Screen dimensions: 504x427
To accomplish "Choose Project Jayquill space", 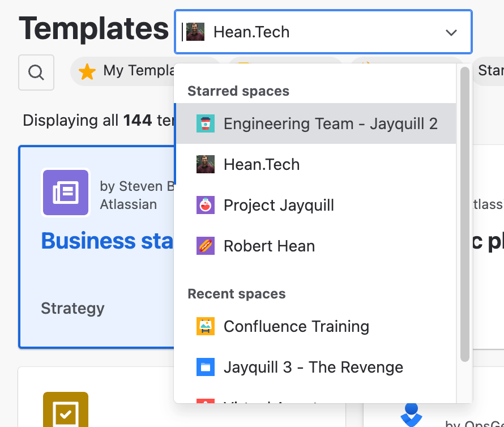I will 315,205.
